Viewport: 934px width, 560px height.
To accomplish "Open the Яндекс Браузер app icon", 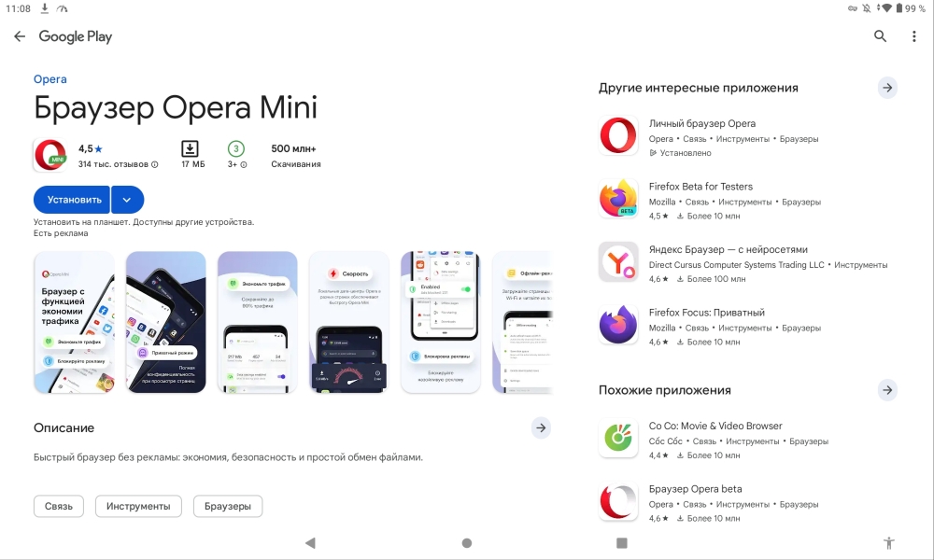I will pos(618,262).
